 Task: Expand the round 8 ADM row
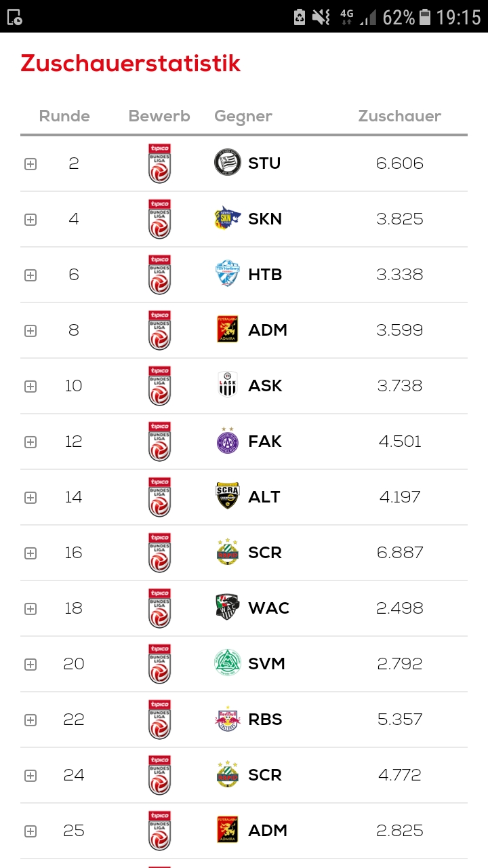(30, 331)
